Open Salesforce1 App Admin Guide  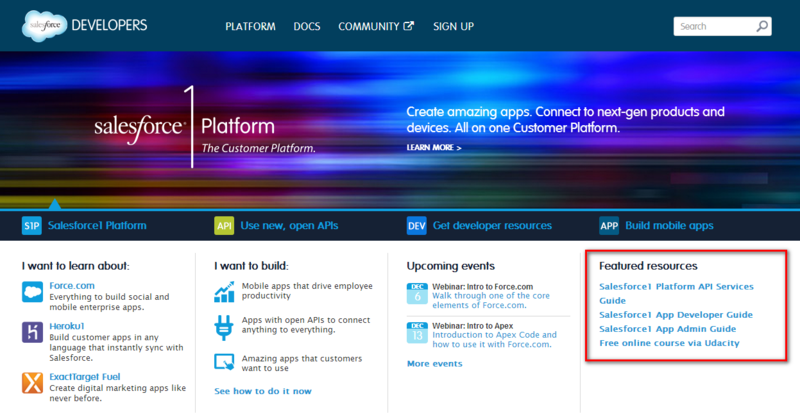667,329
